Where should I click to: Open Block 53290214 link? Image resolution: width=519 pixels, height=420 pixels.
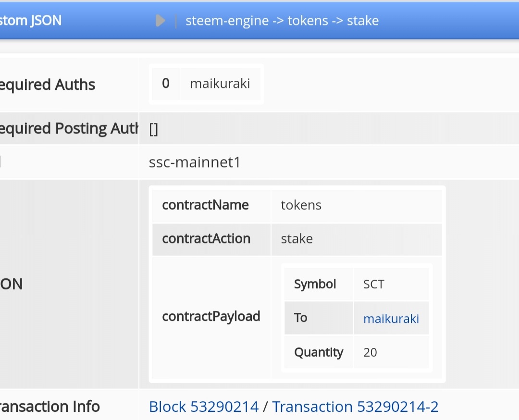point(204,407)
